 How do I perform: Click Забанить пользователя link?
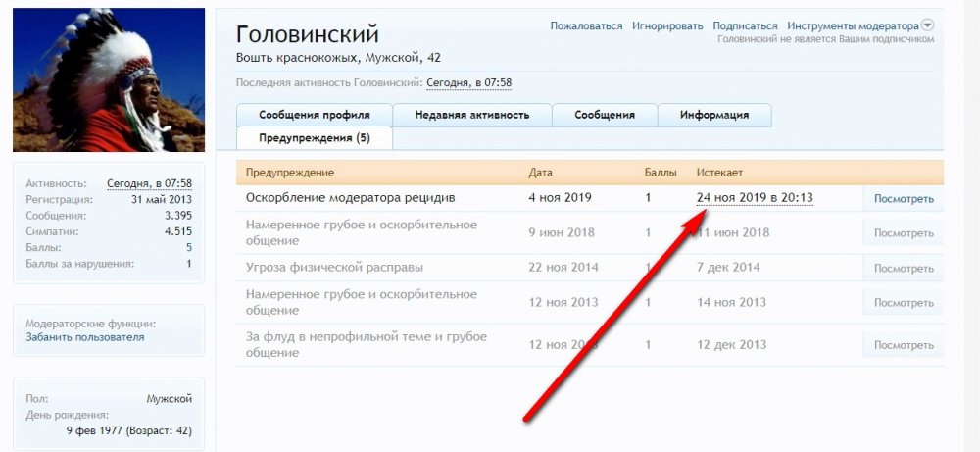tap(85, 337)
